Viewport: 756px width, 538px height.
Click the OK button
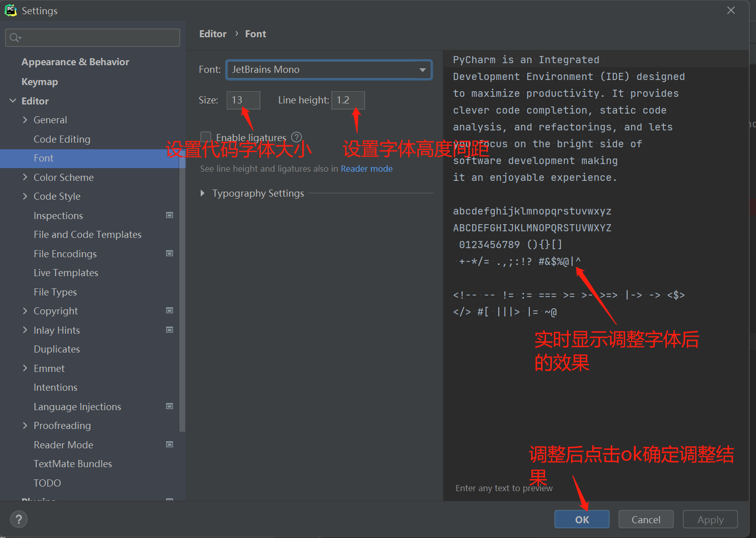(582, 519)
